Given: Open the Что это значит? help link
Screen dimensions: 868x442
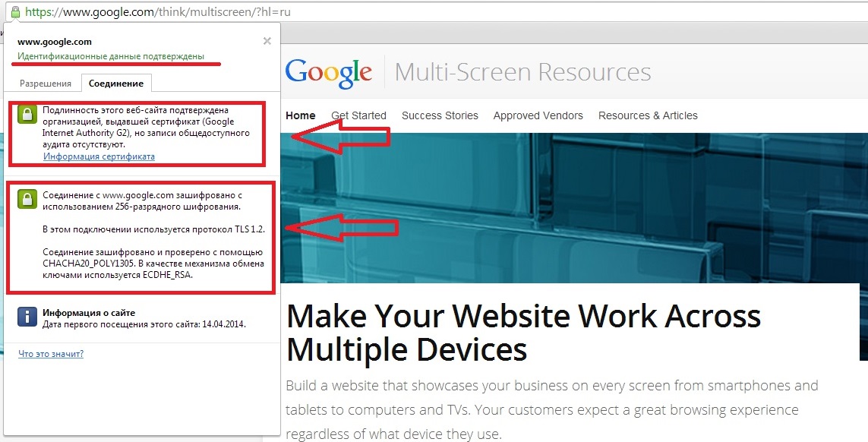Looking at the screenshot, I should pyautogui.click(x=51, y=354).
